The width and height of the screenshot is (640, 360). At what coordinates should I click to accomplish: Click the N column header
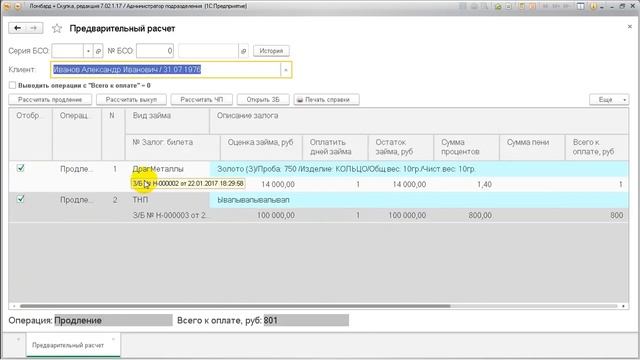click(x=113, y=134)
